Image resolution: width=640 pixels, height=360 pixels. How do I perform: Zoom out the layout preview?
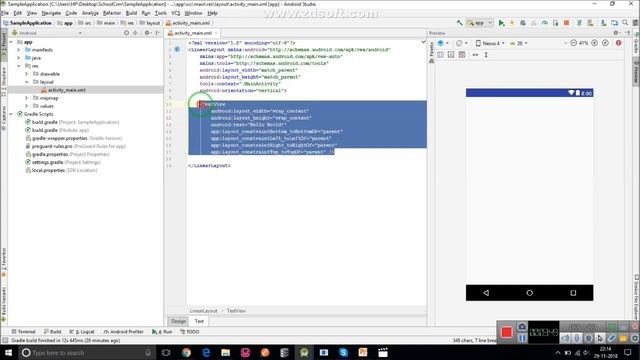click(573, 43)
